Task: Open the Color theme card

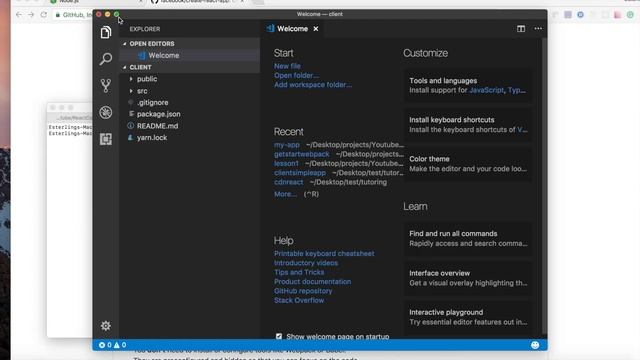Action: pyautogui.click(x=468, y=164)
